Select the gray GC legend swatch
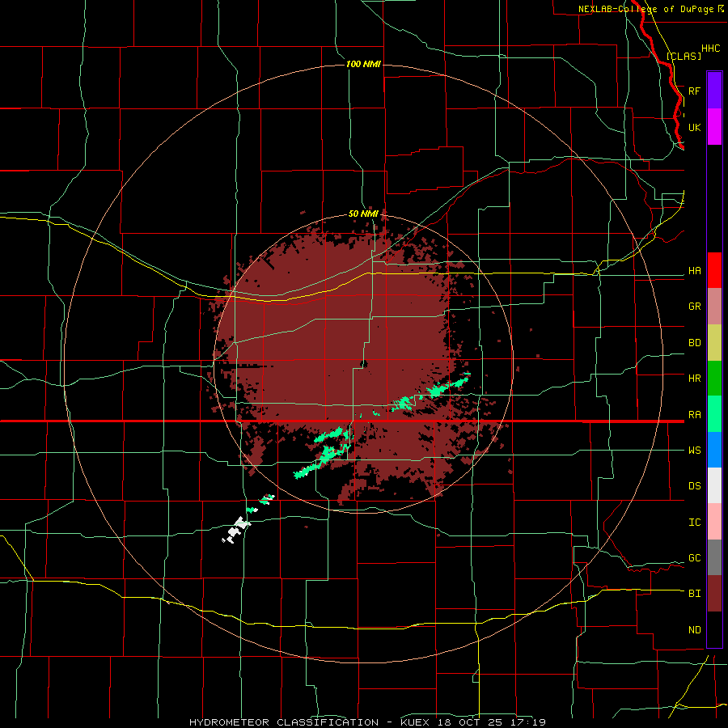Viewport: 728px width, 728px height. pos(714,557)
